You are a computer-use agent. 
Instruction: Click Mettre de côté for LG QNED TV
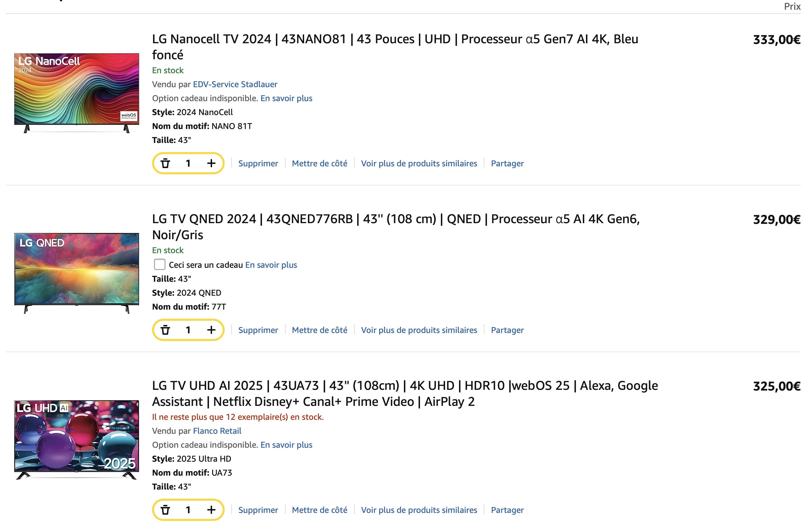tap(319, 330)
